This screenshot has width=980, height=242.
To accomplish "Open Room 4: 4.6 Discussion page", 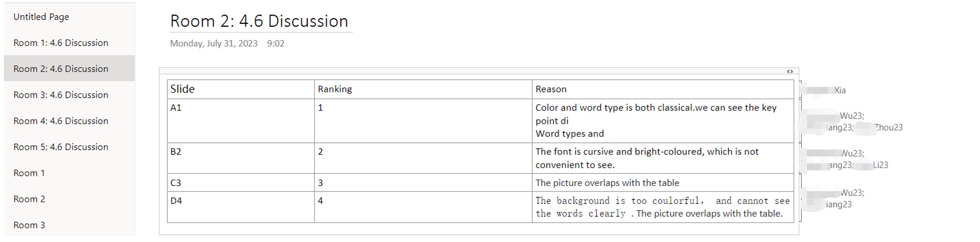I will [69, 121].
